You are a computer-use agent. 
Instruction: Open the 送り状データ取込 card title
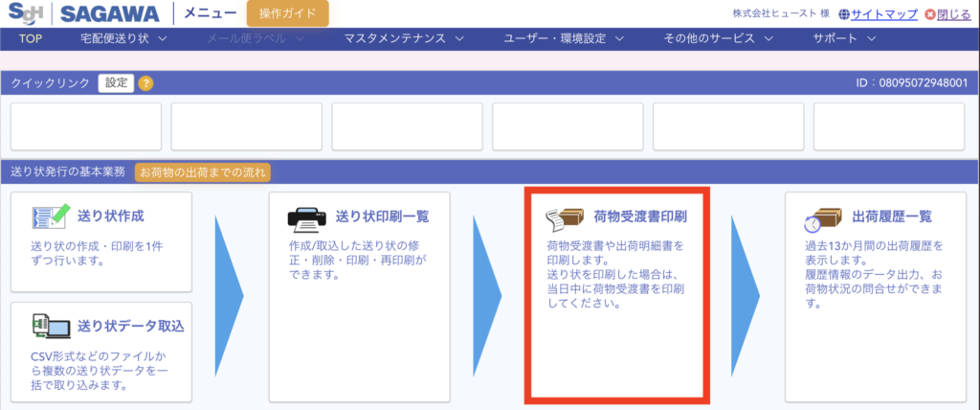(130, 326)
